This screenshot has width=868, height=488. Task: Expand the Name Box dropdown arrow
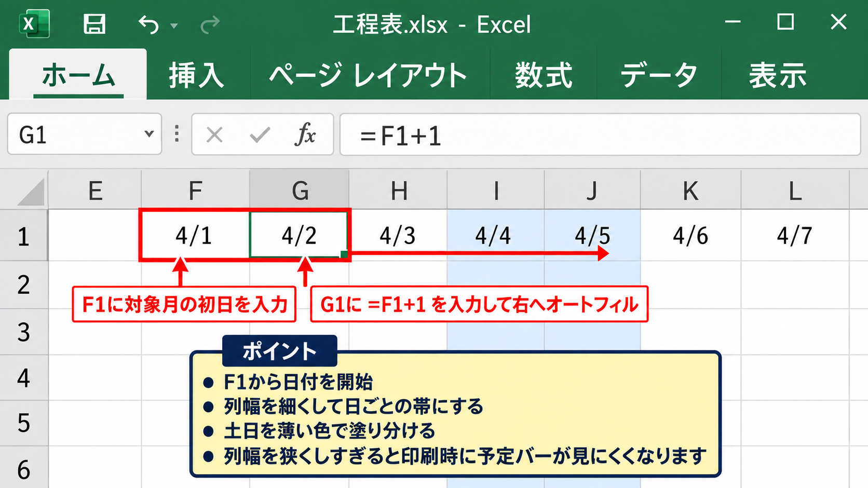coord(149,134)
